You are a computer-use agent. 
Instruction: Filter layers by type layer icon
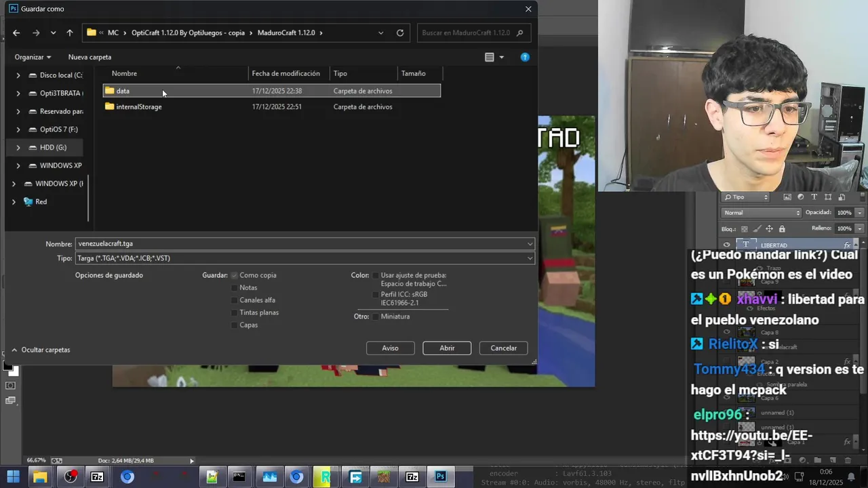pos(814,197)
